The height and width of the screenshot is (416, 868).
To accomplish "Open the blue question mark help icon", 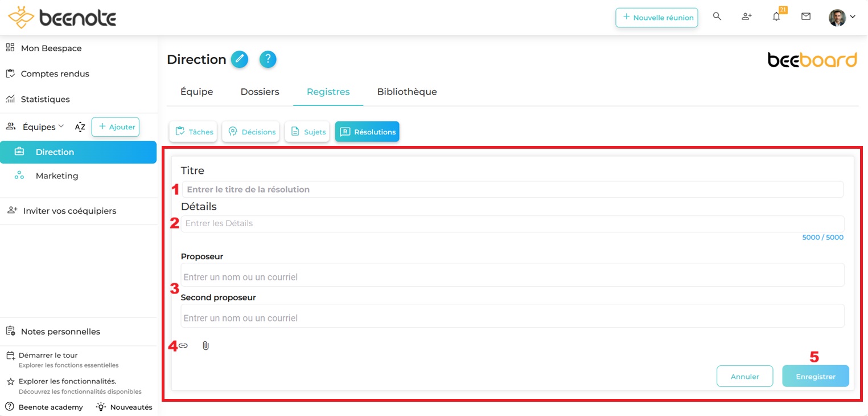I will (268, 59).
